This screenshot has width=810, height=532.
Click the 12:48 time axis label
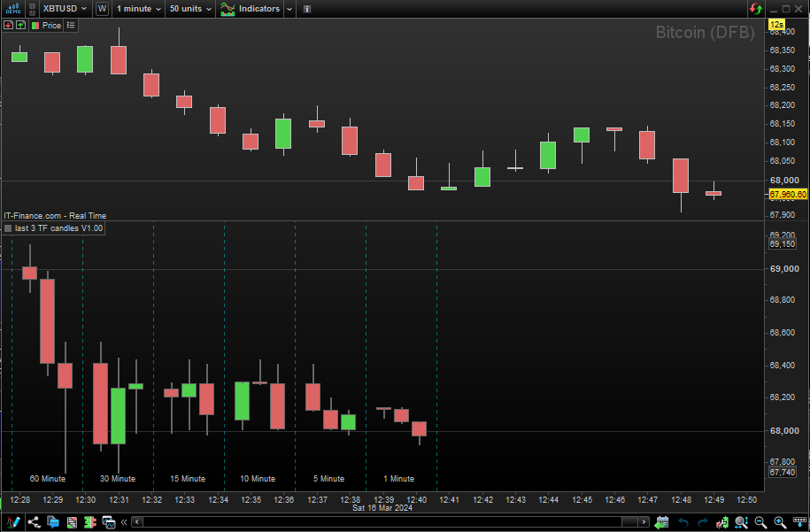(681, 500)
